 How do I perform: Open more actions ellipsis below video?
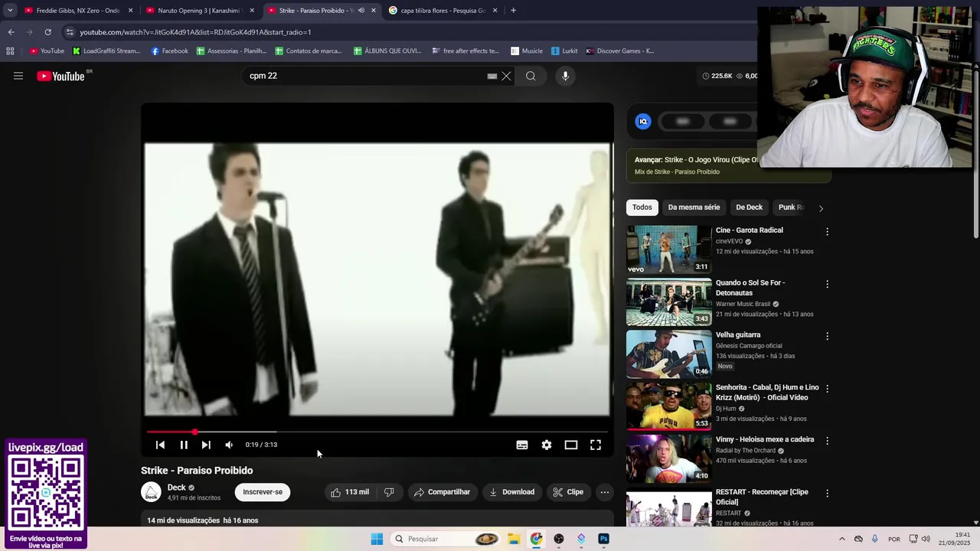point(605,492)
